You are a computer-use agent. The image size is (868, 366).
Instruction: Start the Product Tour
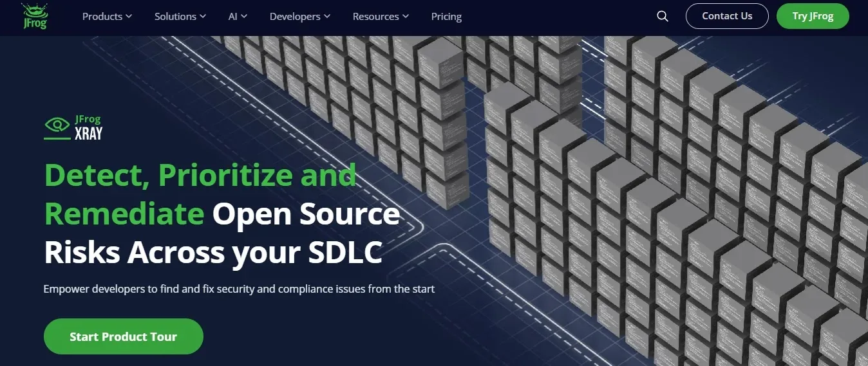pyautogui.click(x=124, y=336)
